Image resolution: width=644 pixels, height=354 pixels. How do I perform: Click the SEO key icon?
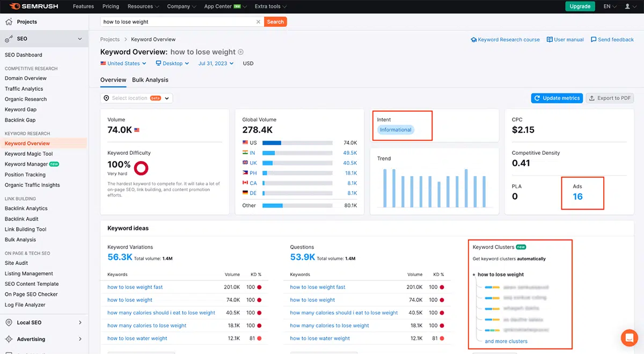tap(9, 39)
